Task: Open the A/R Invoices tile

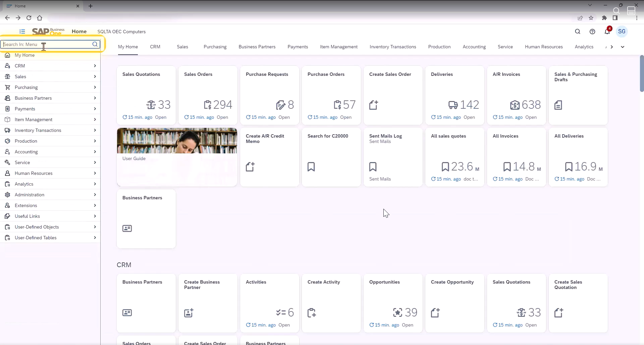Action: click(517, 95)
